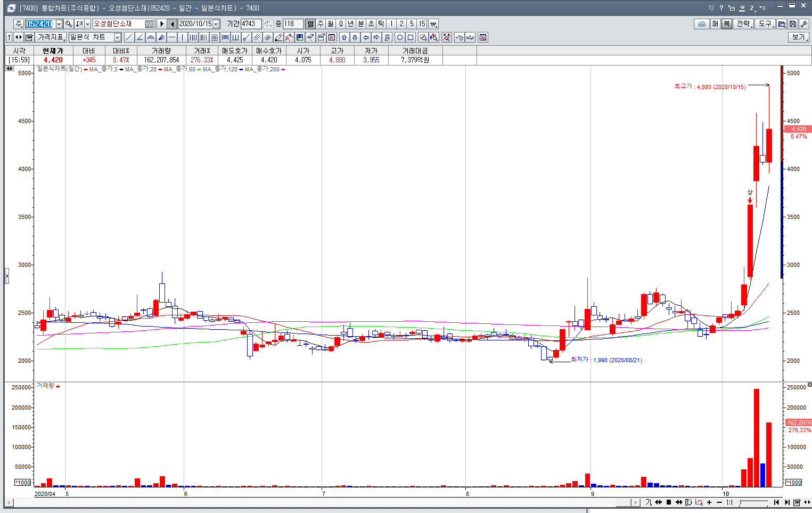Toggle monthly period button 월
Image resolution: width=812 pixels, height=513 pixels.
click(331, 24)
